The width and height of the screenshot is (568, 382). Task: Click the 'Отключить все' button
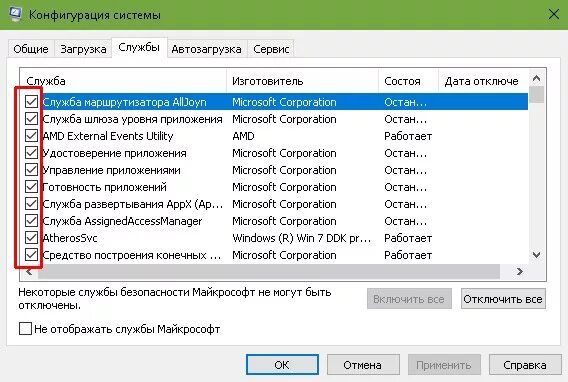point(503,299)
